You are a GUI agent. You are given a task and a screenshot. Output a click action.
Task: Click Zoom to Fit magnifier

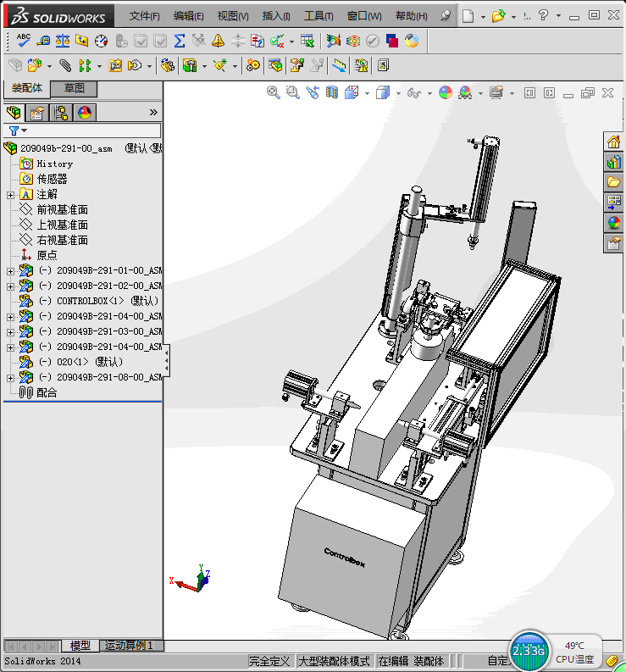[274, 92]
